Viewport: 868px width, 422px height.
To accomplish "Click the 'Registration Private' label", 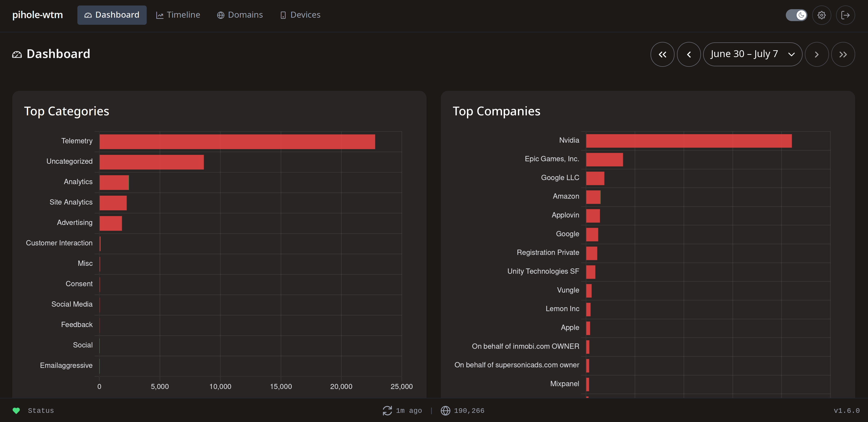I will coord(548,252).
